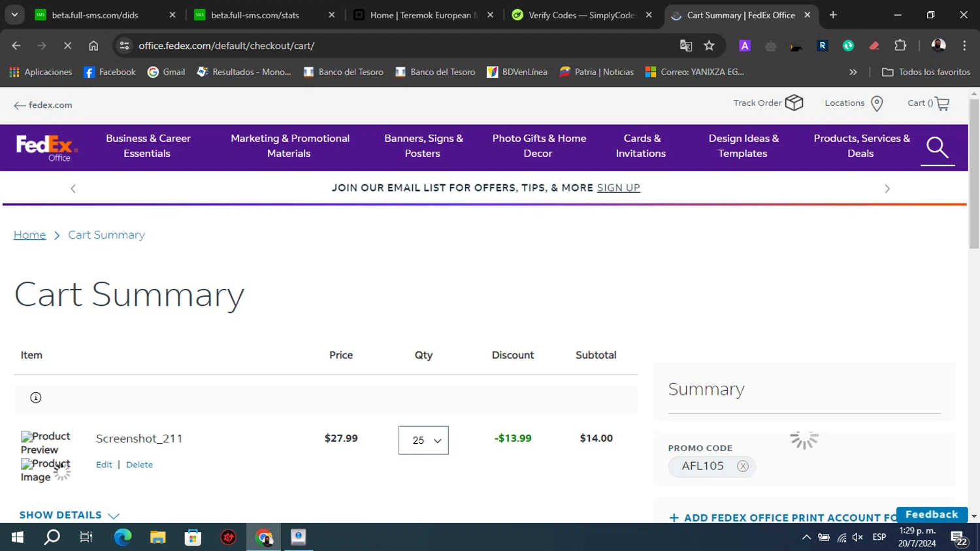Open the Chrome profile avatar

938,46
